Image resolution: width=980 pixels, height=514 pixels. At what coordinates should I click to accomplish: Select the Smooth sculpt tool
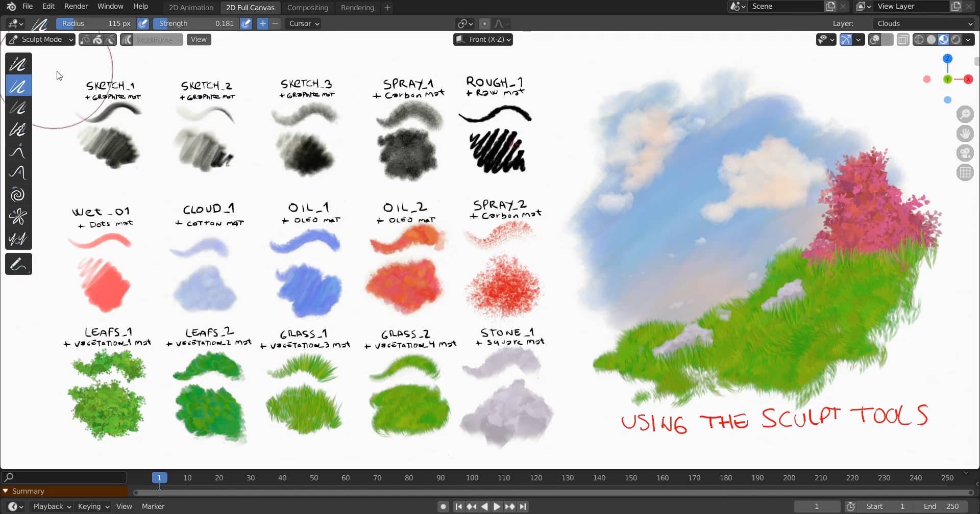click(x=18, y=64)
